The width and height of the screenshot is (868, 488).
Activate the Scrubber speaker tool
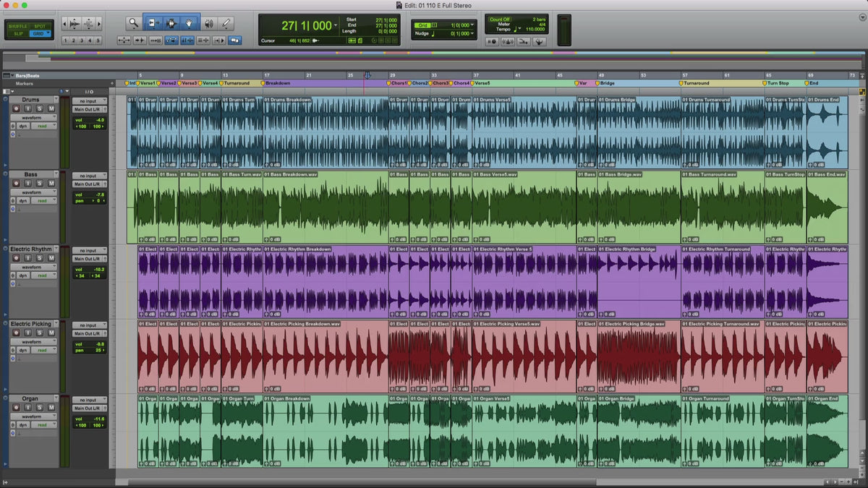pos(208,23)
